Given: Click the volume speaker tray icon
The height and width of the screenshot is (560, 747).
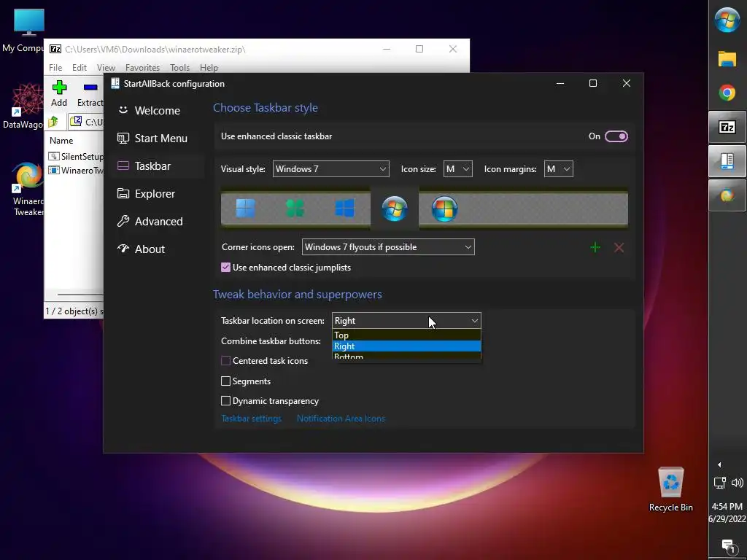Looking at the screenshot, I should tap(737, 483).
